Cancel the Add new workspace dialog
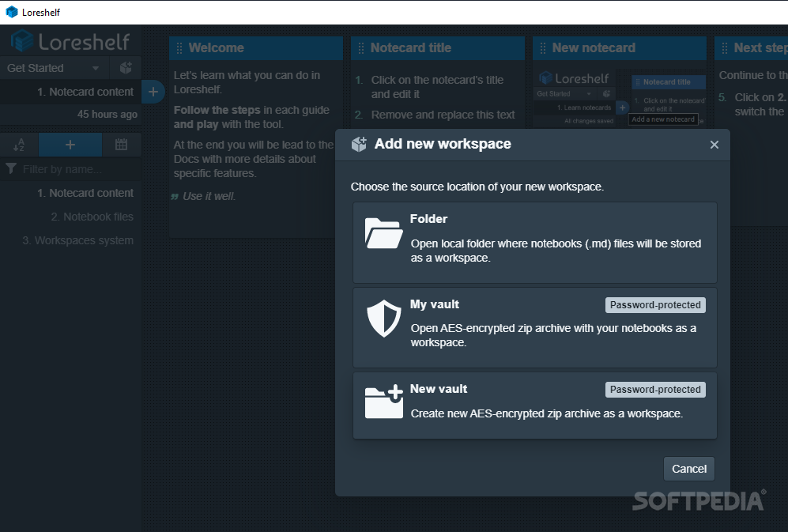The height and width of the screenshot is (532, 788). [688, 469]
